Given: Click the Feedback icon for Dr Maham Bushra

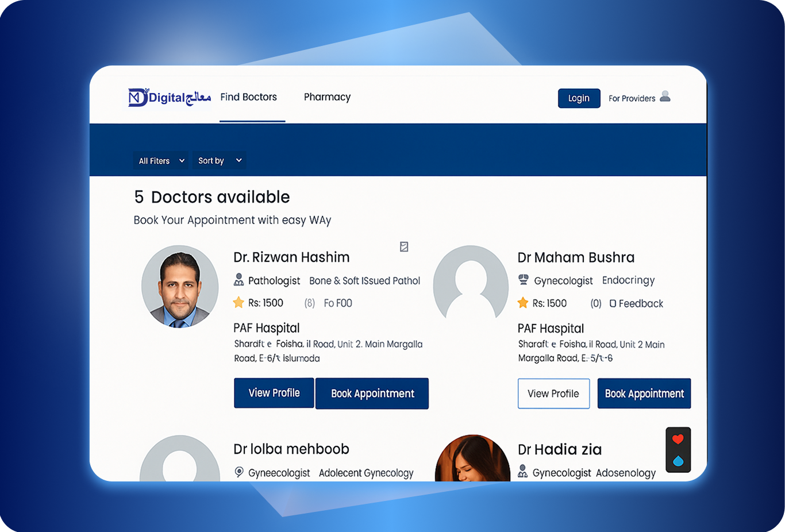Looking at the screenshot, I should point(613,303).
